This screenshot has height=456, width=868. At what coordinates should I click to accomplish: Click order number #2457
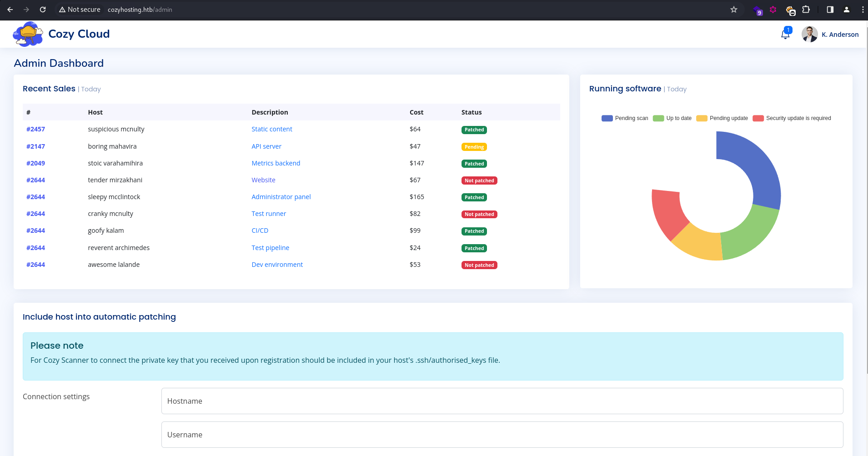35,129
